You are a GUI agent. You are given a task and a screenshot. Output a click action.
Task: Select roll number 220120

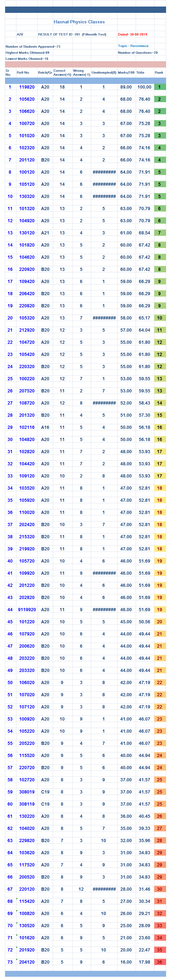point(27,890)
